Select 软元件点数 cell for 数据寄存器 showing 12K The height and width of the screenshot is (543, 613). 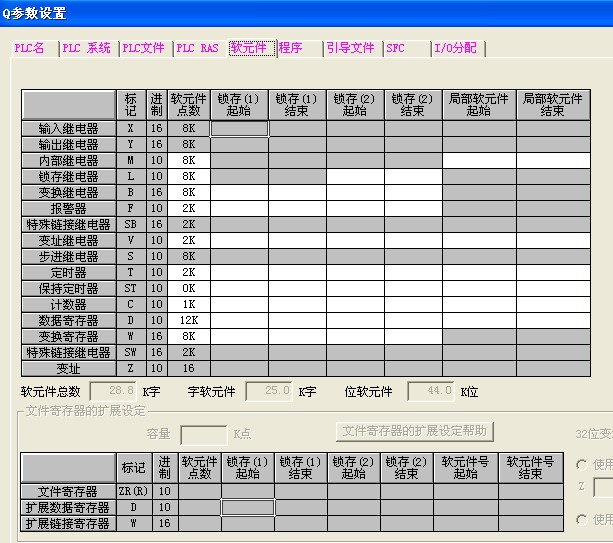(189, 320)
